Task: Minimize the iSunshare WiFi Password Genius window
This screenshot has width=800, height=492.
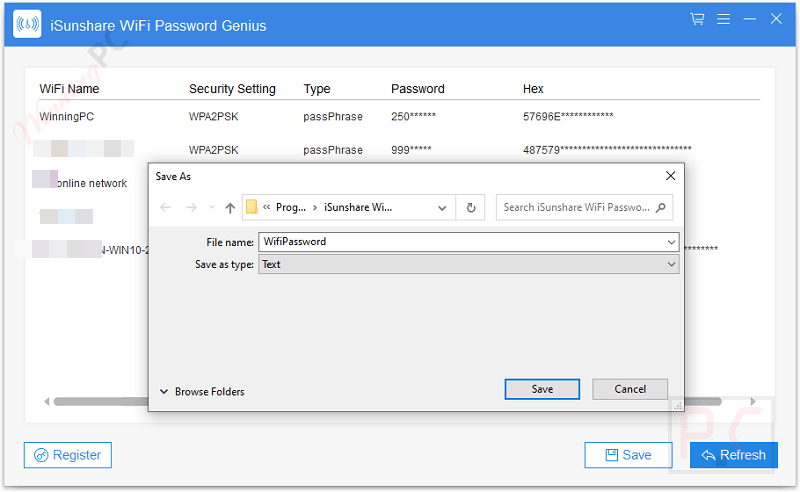Action: pos(749,19)
